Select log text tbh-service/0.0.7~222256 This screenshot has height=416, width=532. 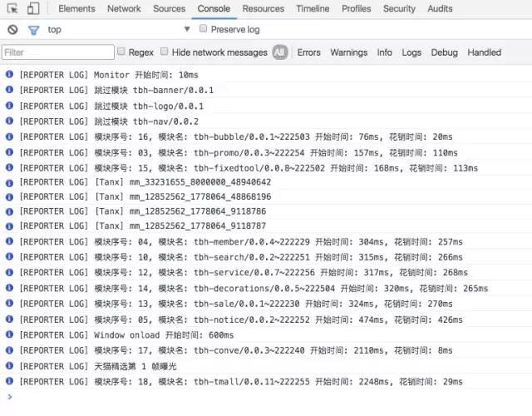254,272
